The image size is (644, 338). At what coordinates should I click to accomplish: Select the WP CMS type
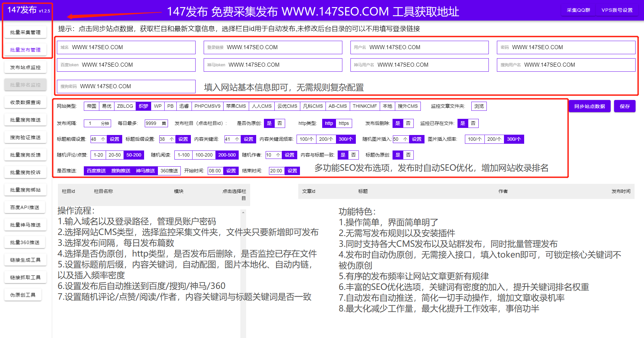coord(157,106)
